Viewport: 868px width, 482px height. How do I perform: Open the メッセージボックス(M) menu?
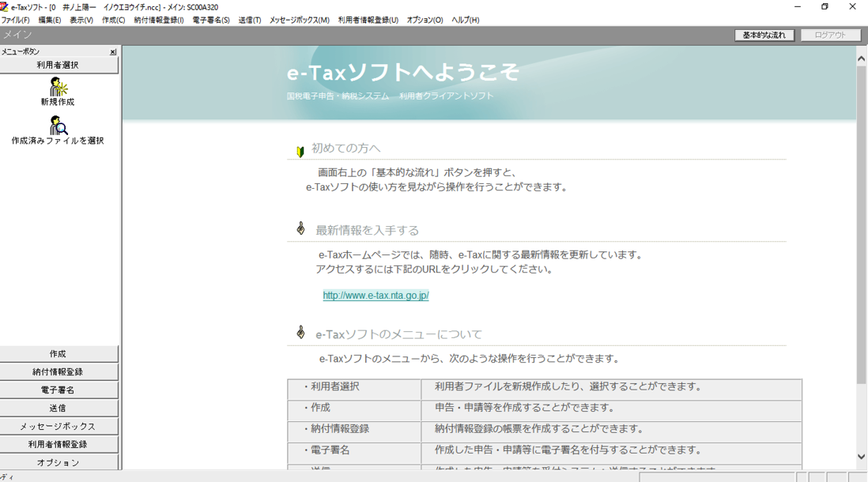click(x=300, y=20)
